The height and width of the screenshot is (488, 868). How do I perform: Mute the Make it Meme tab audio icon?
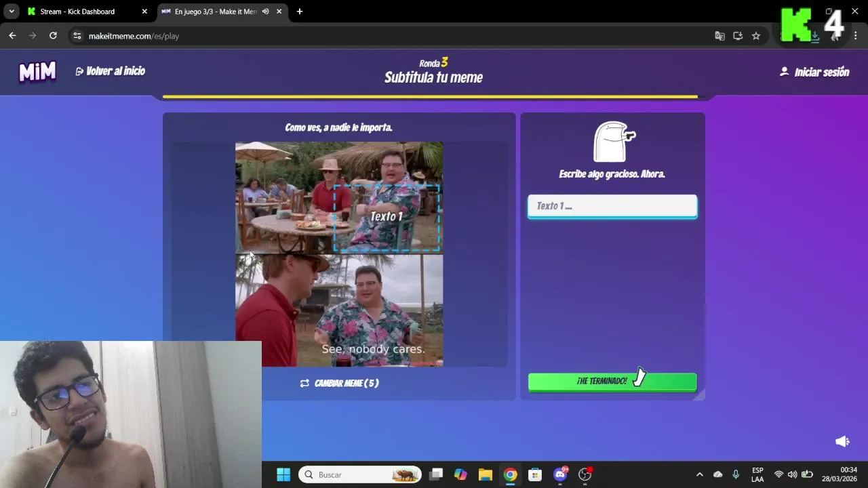(266, 12)
